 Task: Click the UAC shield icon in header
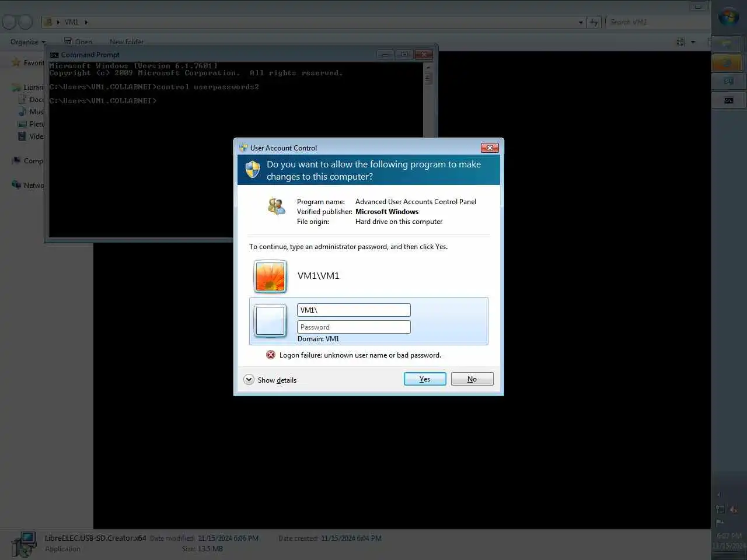click(253, 170)
